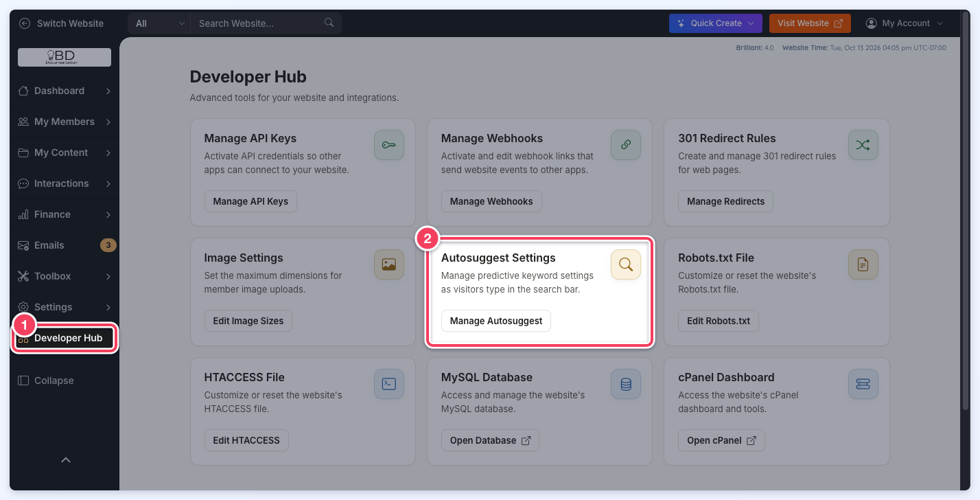Expand the Dashboard sidebar chevron

click(x=108, y=91)
